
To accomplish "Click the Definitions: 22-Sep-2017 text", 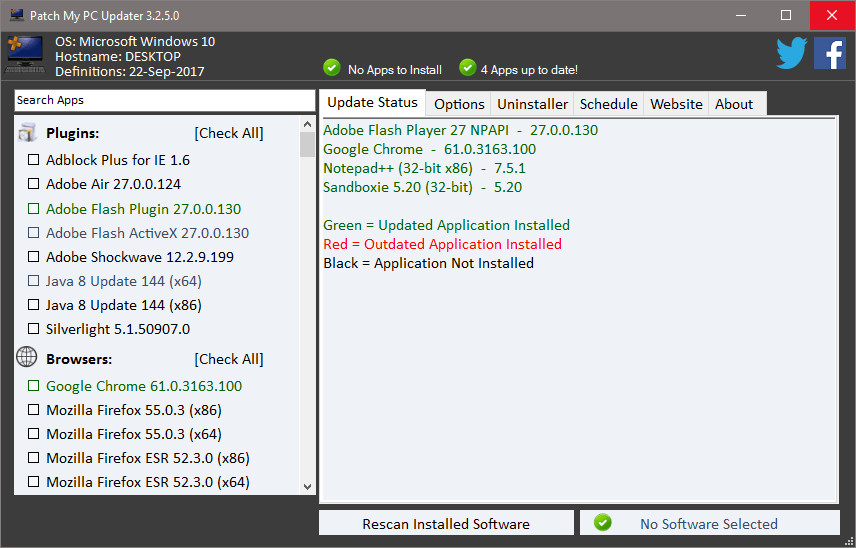I will coord(129,72).
